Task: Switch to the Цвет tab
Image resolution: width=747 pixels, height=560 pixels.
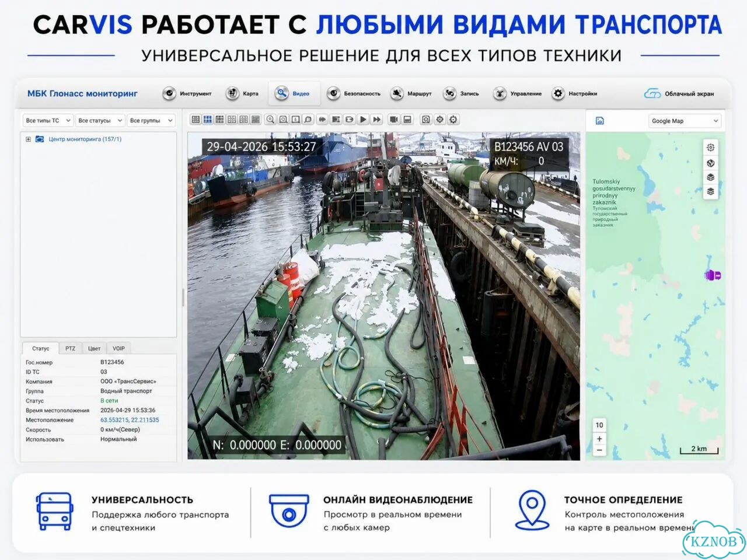Action: pyautogui.click(x=94, y=348)
